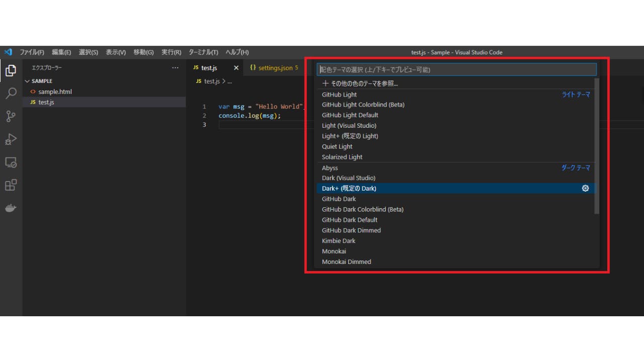Open the 表示(V) menu
Screen dimensions: 644x362
pos(116,52)
